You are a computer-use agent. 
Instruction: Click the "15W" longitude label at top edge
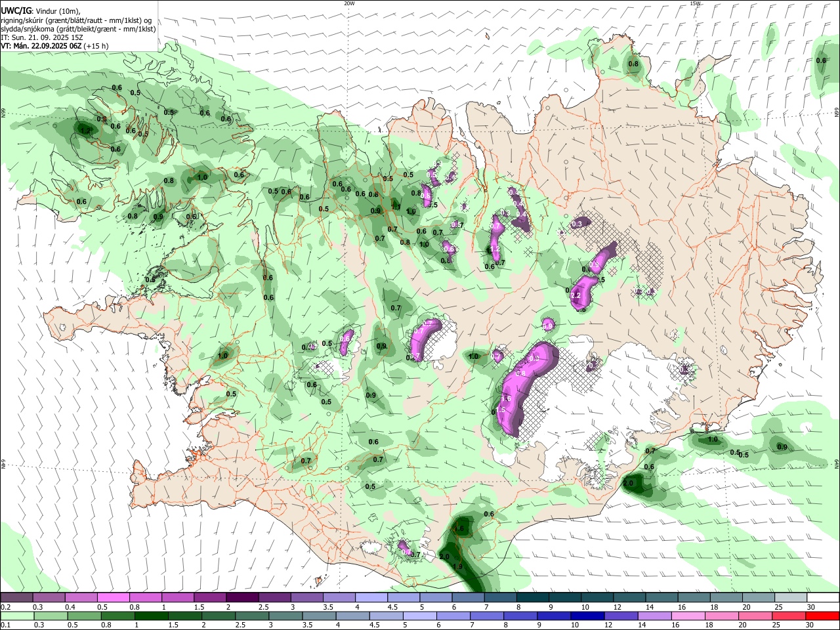[x=695, y=3]
